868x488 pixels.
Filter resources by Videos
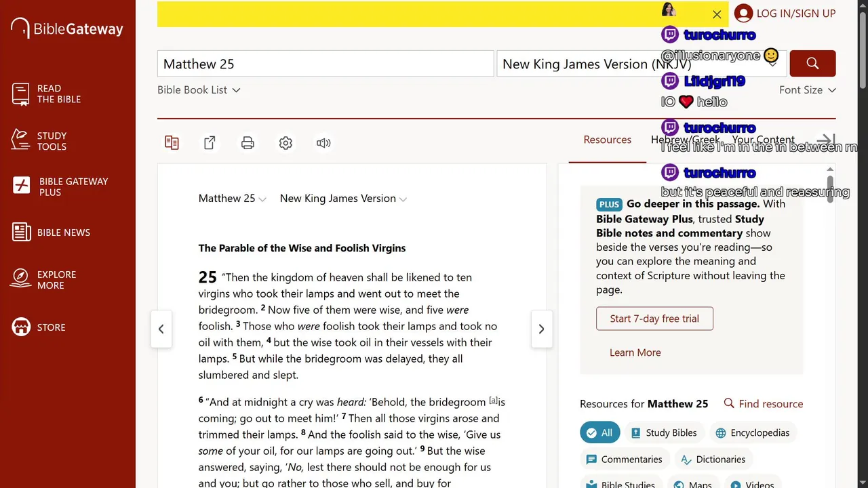tap(753, 483)
